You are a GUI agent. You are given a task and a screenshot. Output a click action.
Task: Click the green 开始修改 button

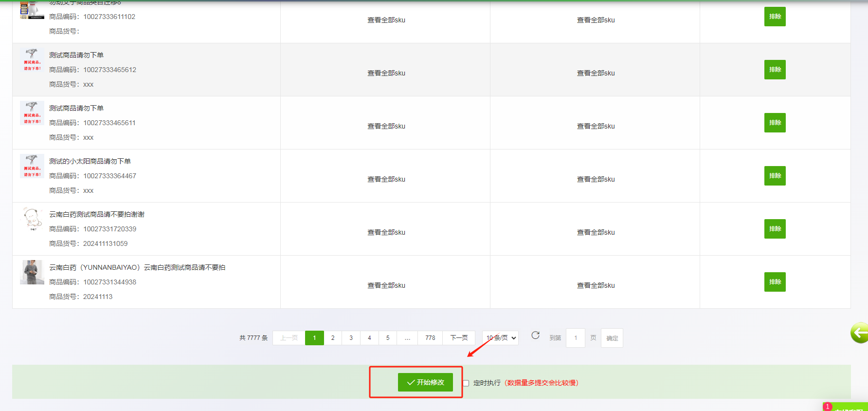(425, 382)
